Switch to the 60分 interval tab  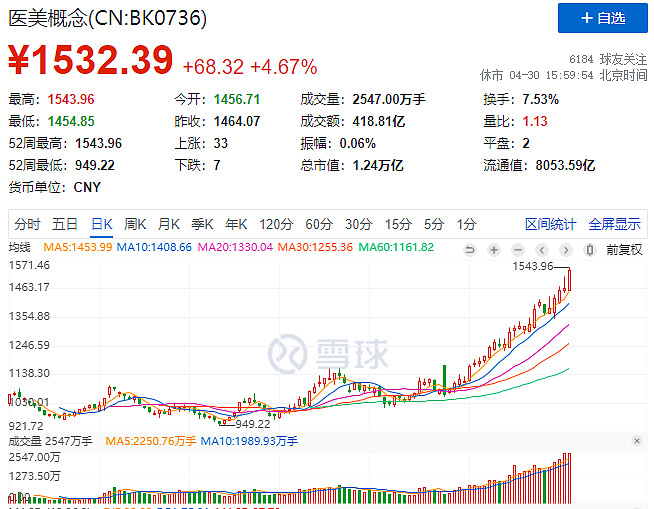tap(319, 224)
